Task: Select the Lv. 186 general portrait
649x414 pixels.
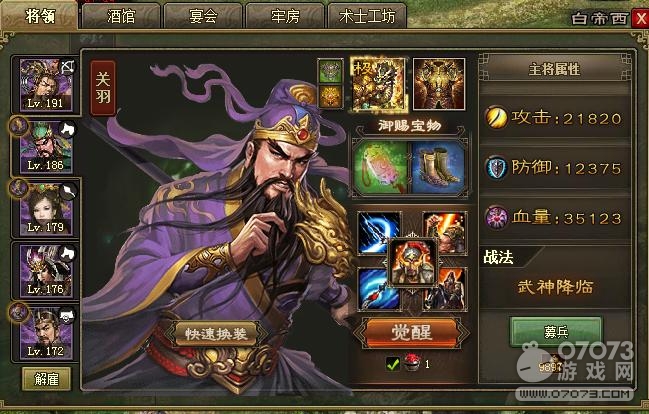Action: [46, 147]
